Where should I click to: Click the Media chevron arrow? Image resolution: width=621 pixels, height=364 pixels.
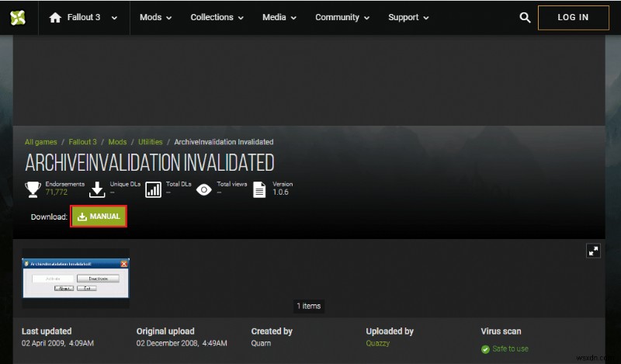(293, 18)
